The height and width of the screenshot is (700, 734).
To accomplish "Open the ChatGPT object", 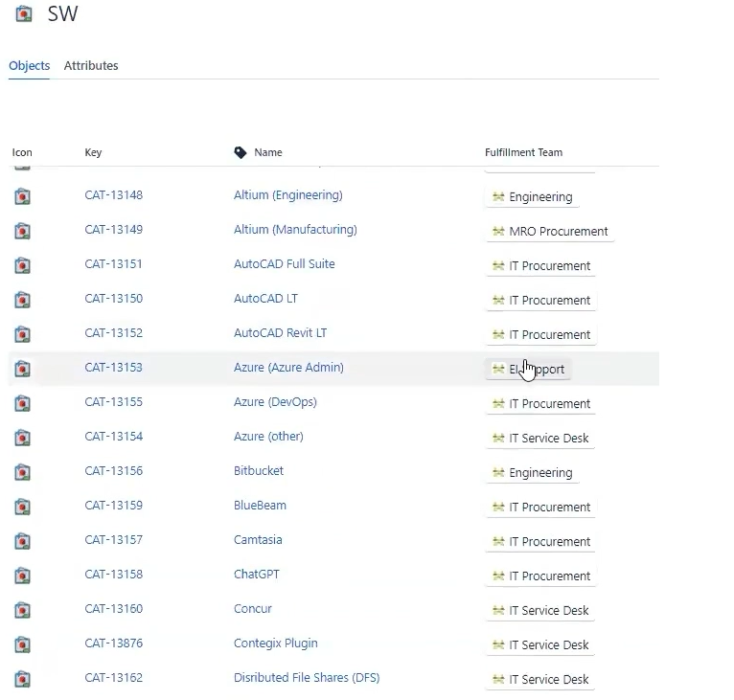I will [257, 575].
